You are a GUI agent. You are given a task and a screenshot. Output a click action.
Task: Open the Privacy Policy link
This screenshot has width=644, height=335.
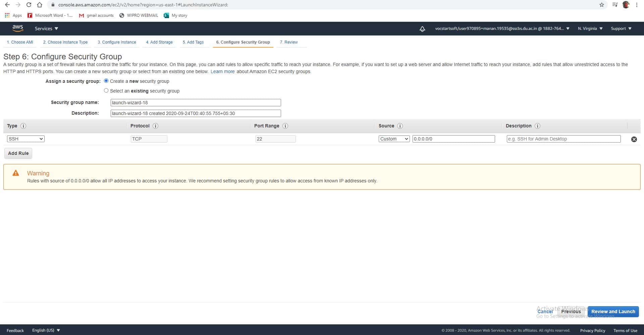(593, 331)
